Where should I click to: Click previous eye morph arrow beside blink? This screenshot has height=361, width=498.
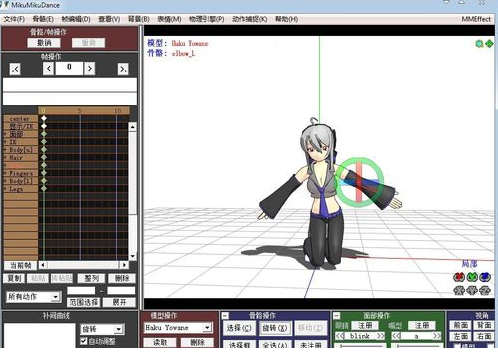tap(340, 336)
